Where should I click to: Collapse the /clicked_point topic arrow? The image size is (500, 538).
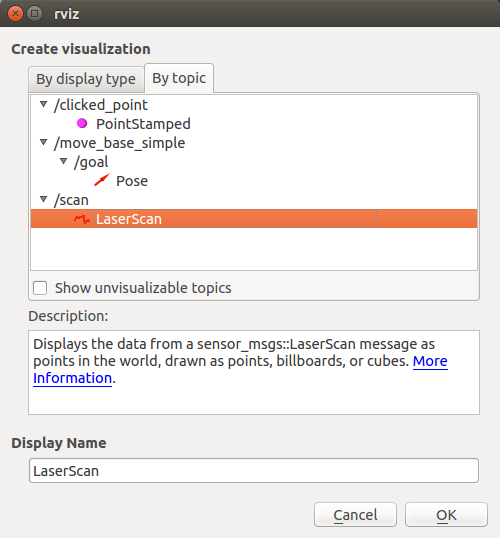(x=44, y=104)
